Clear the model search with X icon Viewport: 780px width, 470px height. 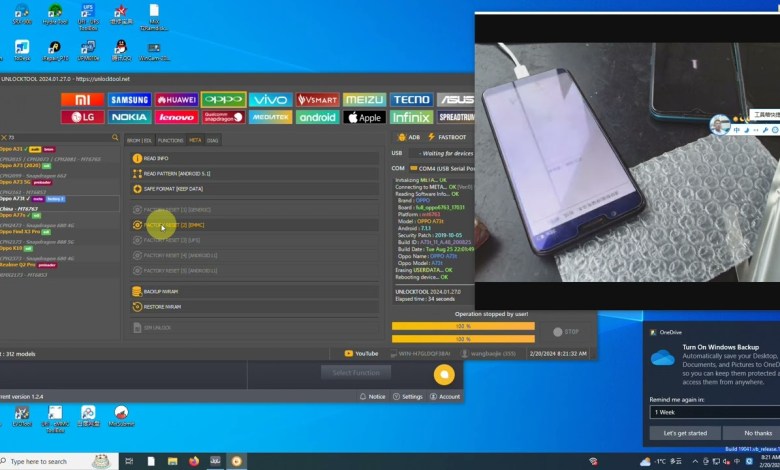coord(3,138)
